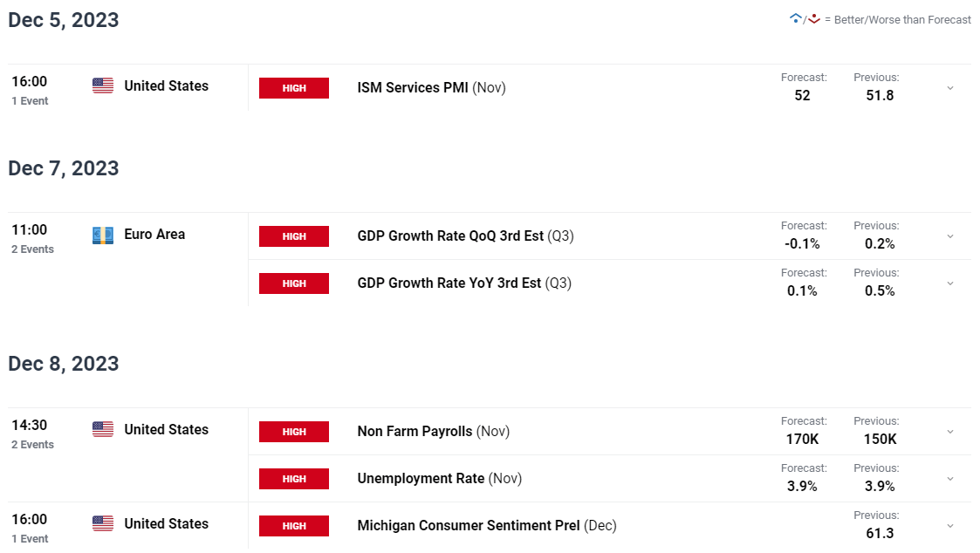Expand GDP Growth Rate QoQ 3rd Est details
This screenshot has height=553, width=980.
950,236
